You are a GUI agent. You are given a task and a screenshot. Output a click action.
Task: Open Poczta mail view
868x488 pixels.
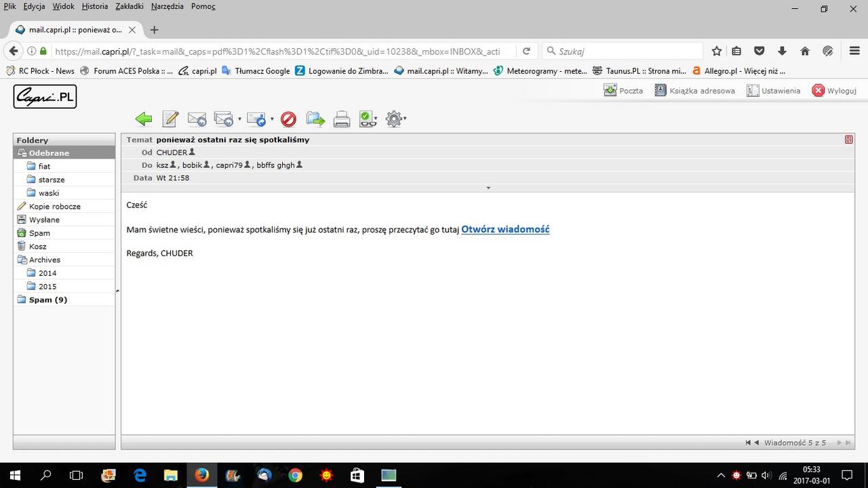pos(623,90)
